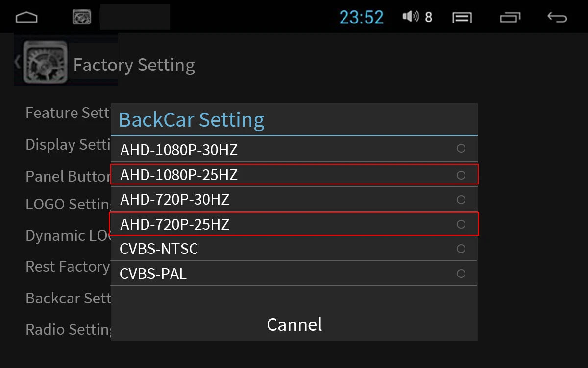Click the clock showing 23:52
This screenshot has height=368, width=588.
click(362, 18)
